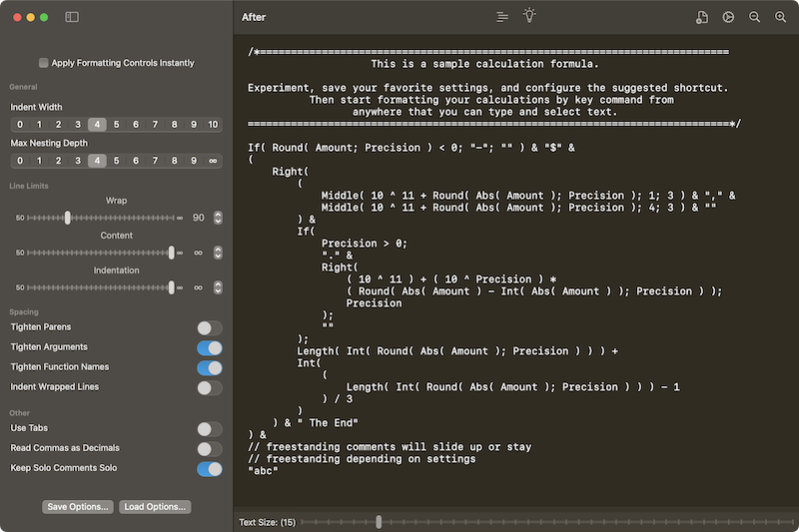Click the Indentation slider handle
The image size is (799, 532).
point(171,287)
